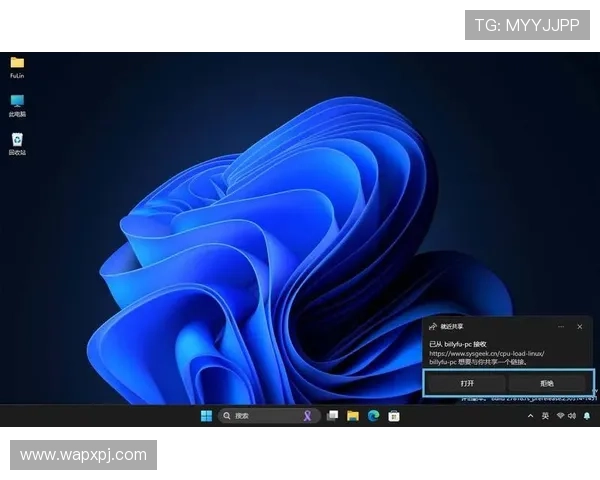The height and width of the screenshot is (480, 600).
Task: Open the notification bell in the taskbar
Action: pyautogui.click(x=587, y=416)
